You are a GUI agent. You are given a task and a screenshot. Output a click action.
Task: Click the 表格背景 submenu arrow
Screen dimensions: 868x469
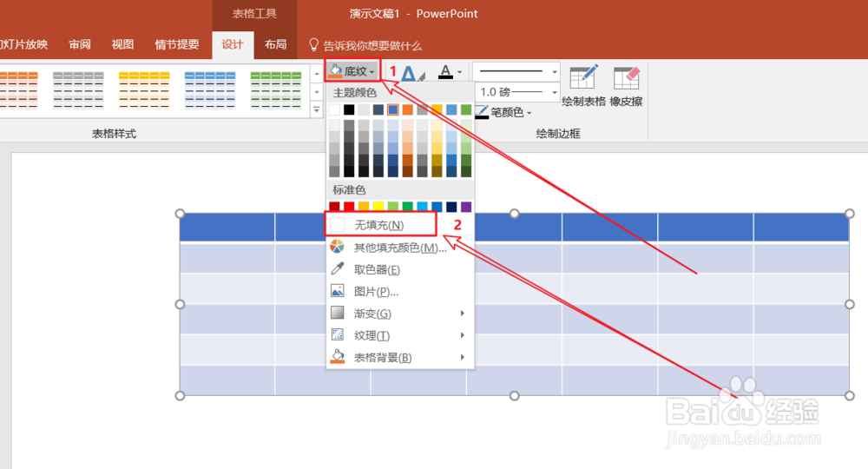[x=463, y=358]
